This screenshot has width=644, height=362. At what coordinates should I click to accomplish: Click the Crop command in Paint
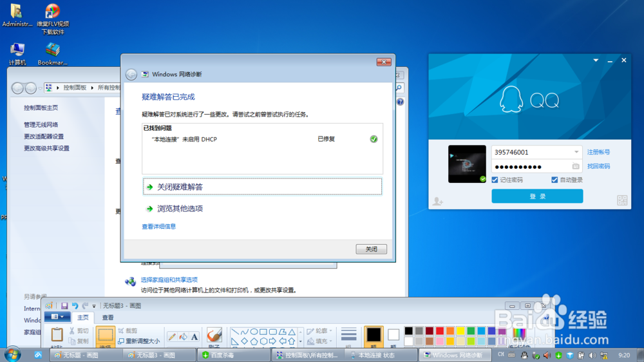(128, 331)
